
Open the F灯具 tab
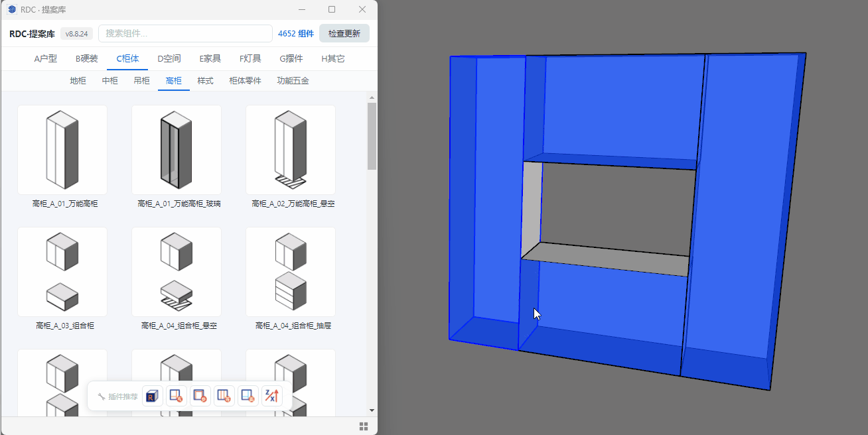click(251, 58)
